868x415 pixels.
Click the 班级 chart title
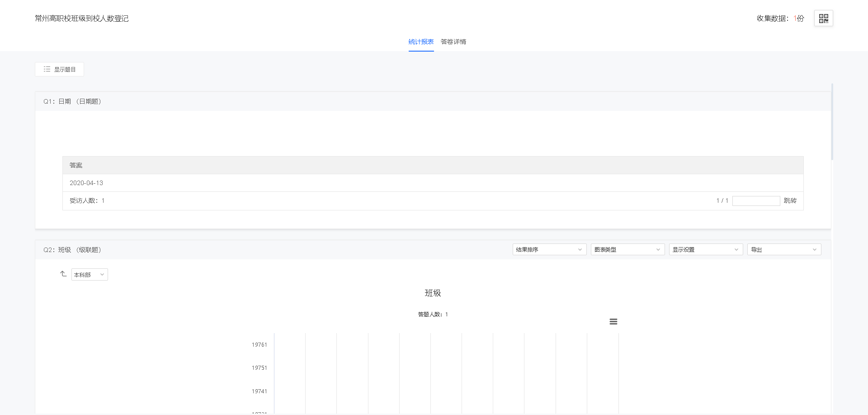pyautogui.click(x=433, y=293)
